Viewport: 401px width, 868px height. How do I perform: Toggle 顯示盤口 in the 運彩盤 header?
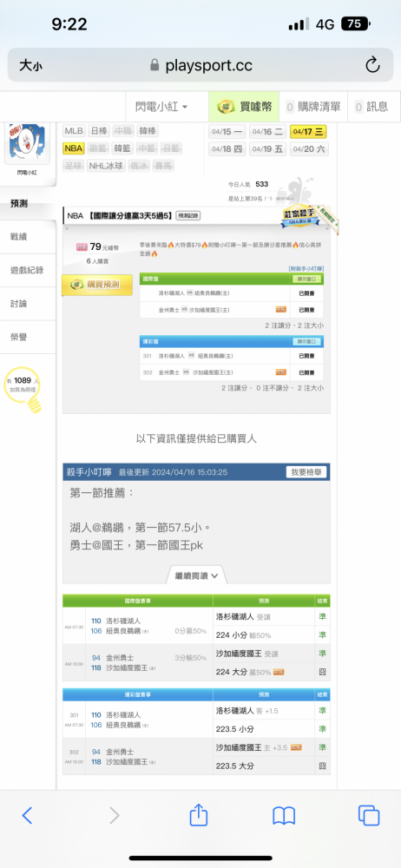307,341
